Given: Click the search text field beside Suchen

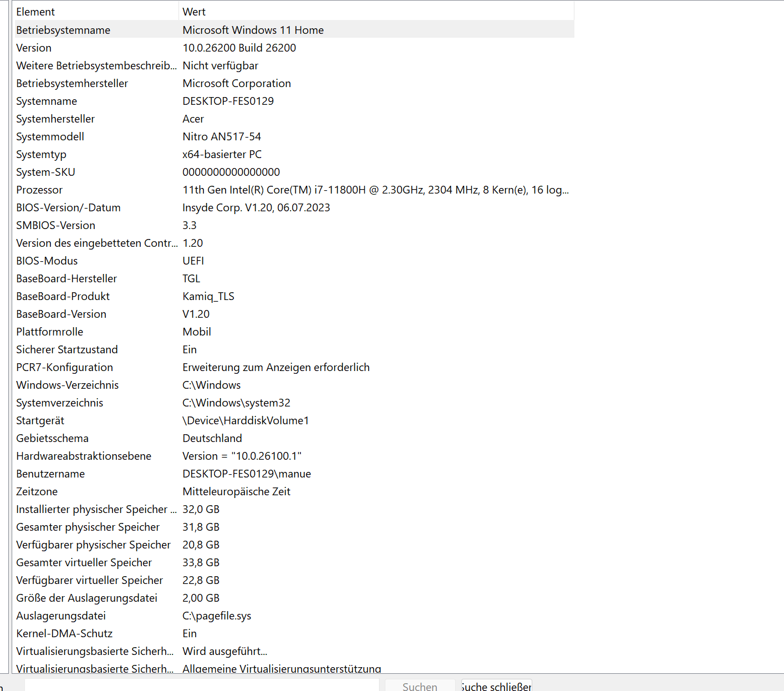Looking at the screenshot, I should pos(202,685).
